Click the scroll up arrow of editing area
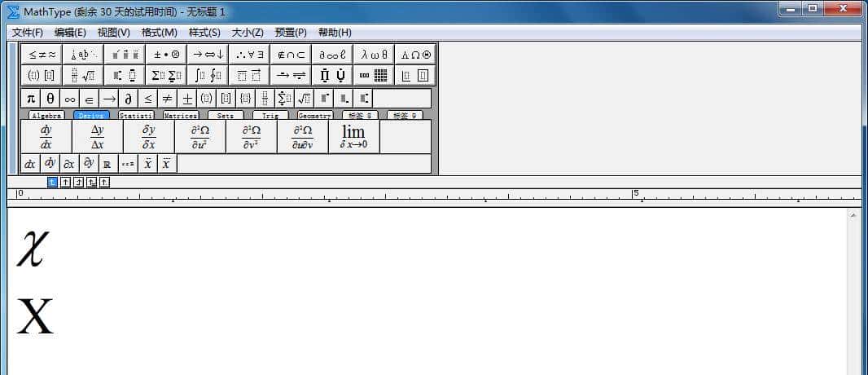 (x=853, y=215)
